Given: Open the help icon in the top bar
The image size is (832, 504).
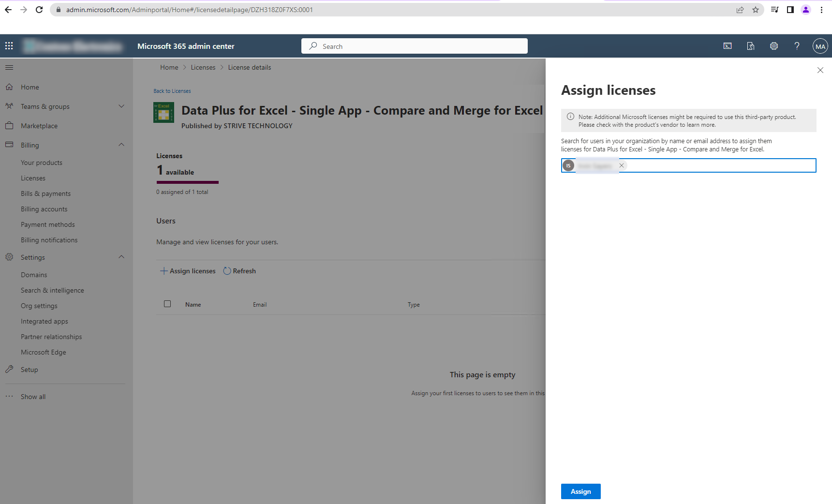Looking at the screenshot, I should coord(797,46).
